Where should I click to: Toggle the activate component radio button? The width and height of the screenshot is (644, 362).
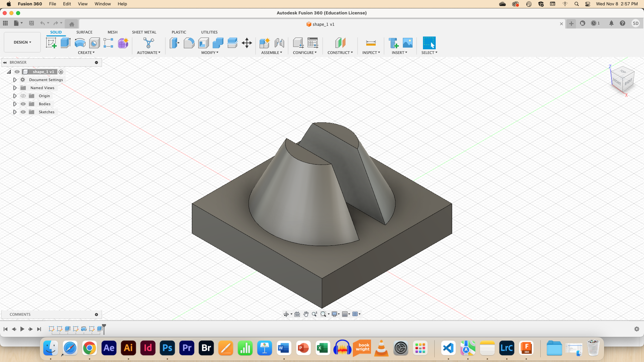[61, 72]
